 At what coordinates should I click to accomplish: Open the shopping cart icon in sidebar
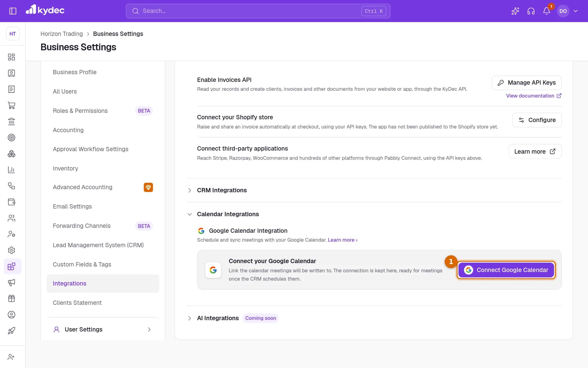(12, 105)
